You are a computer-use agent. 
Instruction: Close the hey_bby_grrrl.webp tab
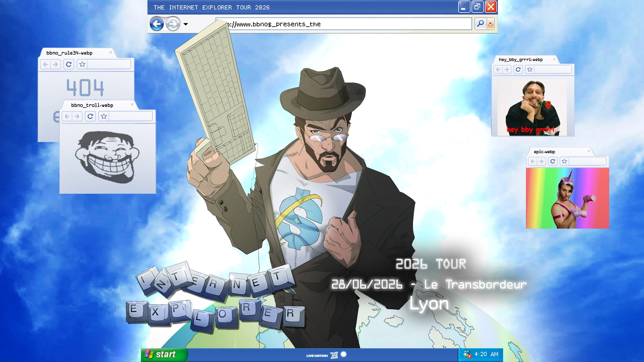click(554, 59)
